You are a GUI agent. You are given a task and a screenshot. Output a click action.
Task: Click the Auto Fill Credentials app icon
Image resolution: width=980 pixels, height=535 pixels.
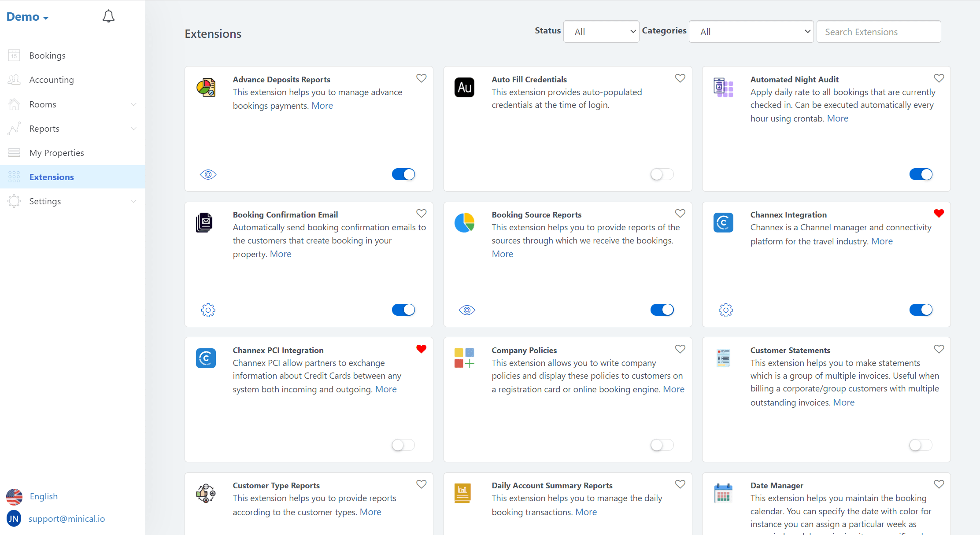[464, 87]
